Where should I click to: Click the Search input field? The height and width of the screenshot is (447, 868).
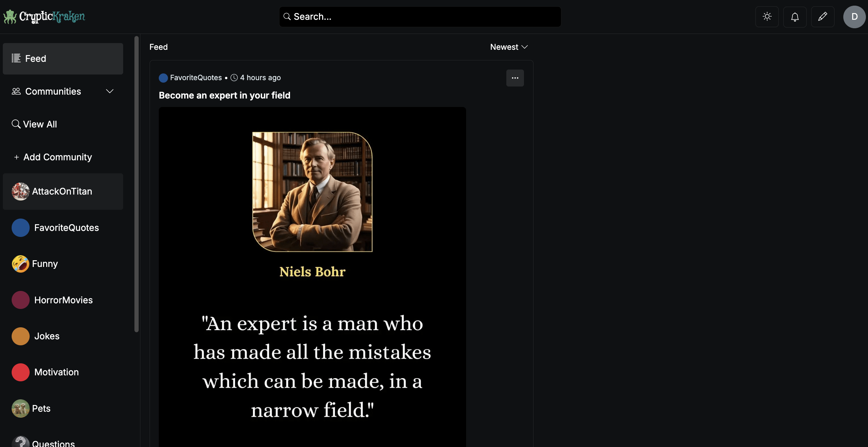[420, 17]
